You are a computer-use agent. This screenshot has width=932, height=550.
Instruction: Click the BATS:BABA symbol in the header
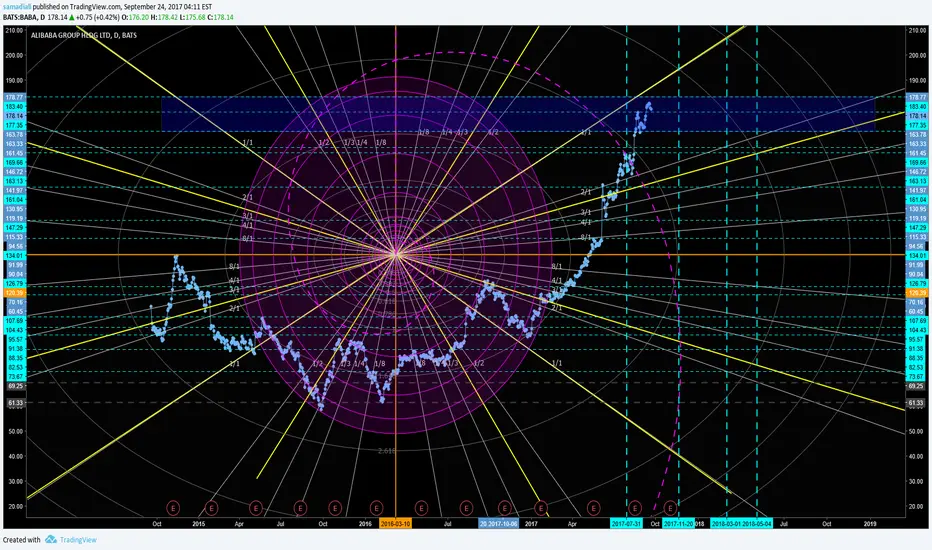20,17
